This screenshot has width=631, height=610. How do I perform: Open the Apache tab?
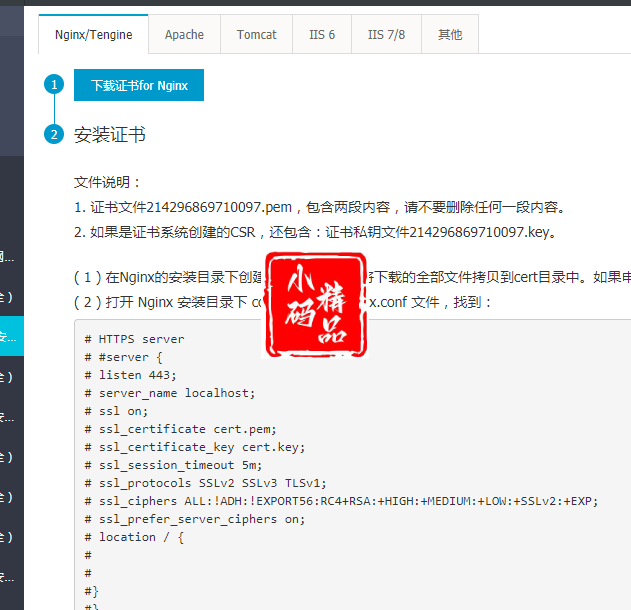point(184,34)
